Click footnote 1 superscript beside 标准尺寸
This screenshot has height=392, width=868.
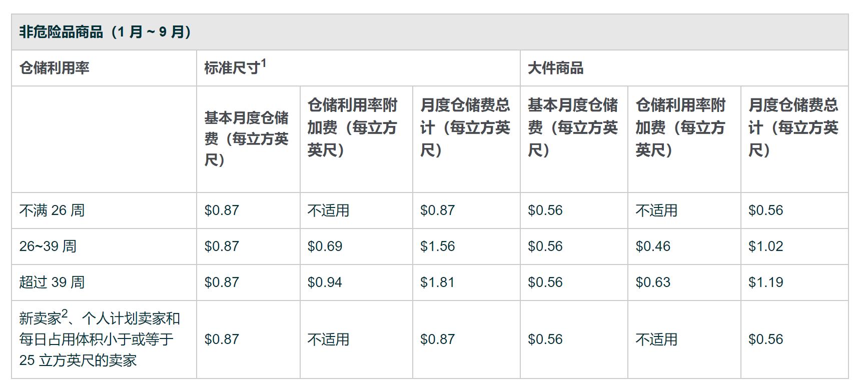tap(264, 63)
